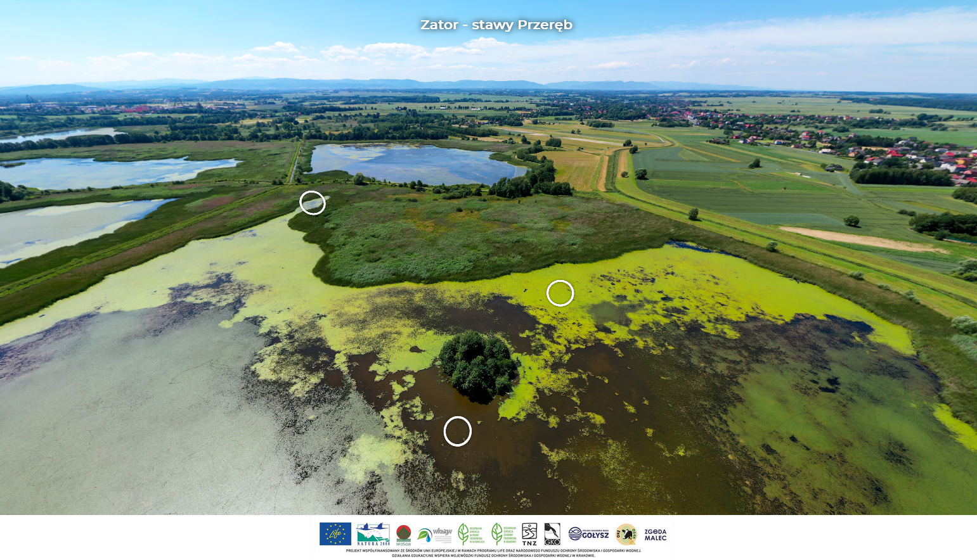Select the WFOŚiGW leaf and droplet logo
This screenshot has width=977, height=560.
pyautogui.click(x=434, y=535)
